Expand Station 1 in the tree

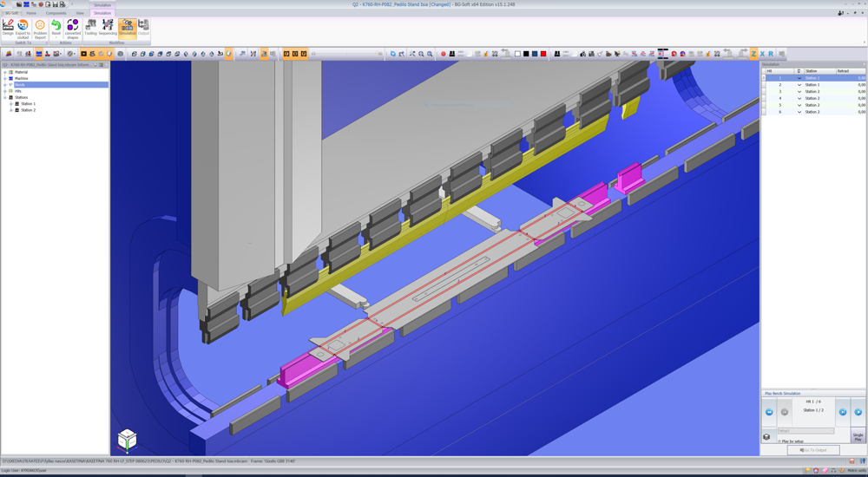coord(11,103)
